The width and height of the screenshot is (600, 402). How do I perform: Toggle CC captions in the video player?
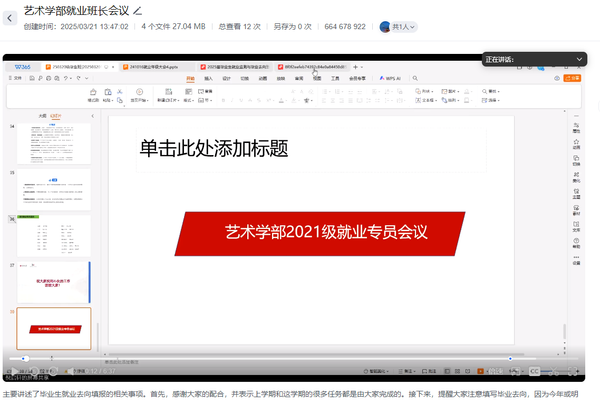tap(534, 370)
